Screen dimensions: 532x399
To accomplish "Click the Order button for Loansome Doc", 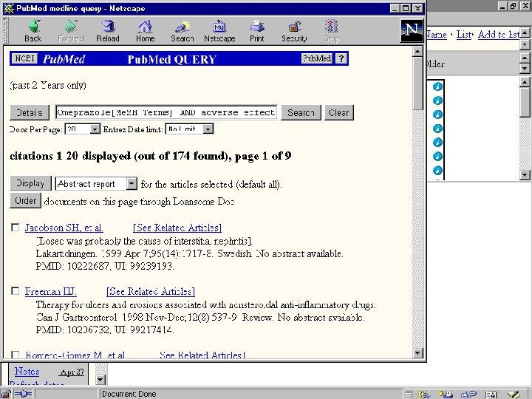I will click(25, 200).
